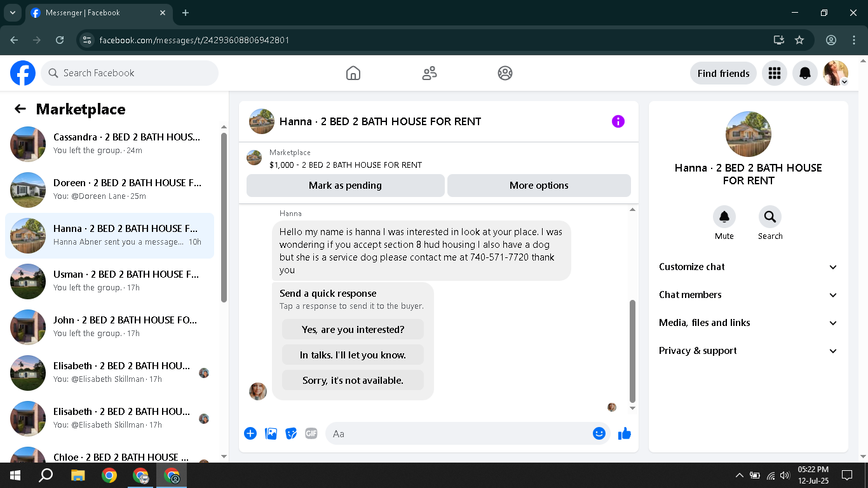Search in conversation magnifier icon
This screenshot has width=868, height=488.
coord(770,217)
